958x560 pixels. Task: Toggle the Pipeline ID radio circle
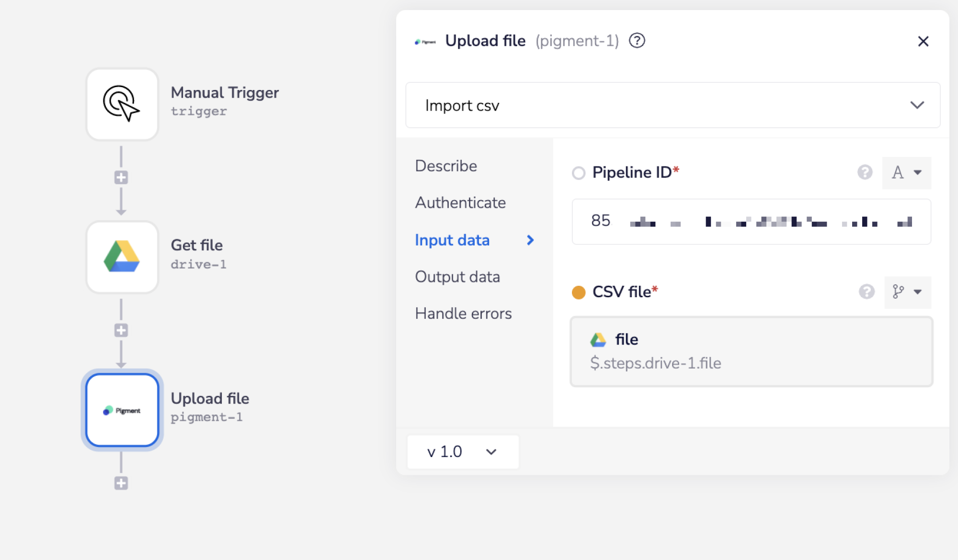point(579,173)
